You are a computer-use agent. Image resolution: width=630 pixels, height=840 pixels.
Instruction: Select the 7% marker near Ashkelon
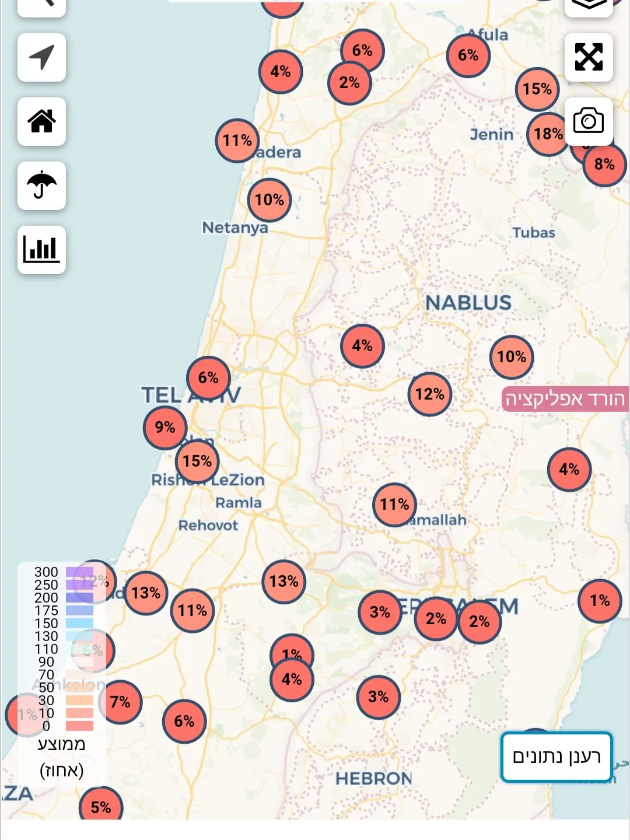pyautogui.click(x=121, y=702)
